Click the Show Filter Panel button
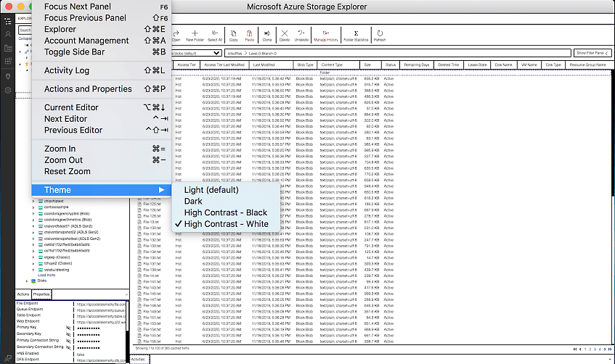Viewport: 615px width, 364px height. pyautogui.click(x=592, y=53)
